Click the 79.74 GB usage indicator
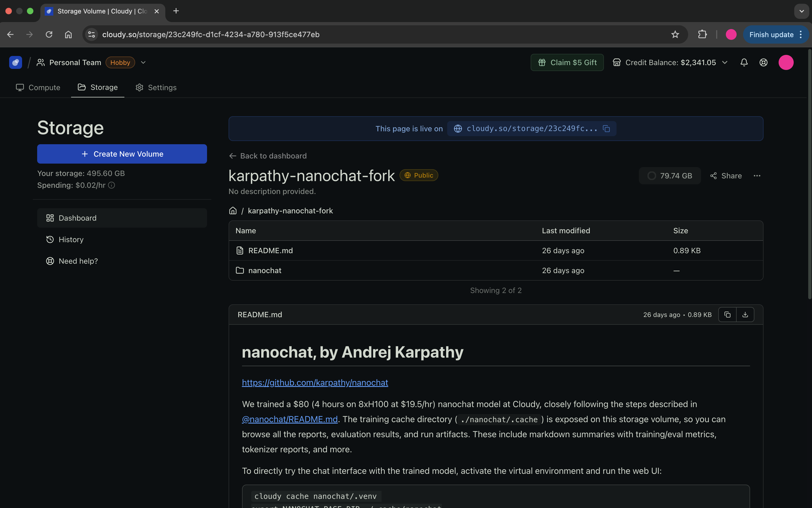This screenshot has height=508, width=812. pos(670,176)
